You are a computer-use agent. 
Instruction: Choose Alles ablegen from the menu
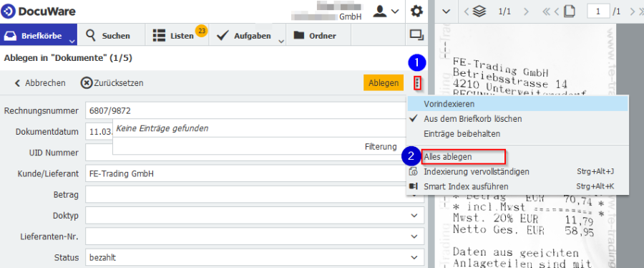tap(517, 157)
